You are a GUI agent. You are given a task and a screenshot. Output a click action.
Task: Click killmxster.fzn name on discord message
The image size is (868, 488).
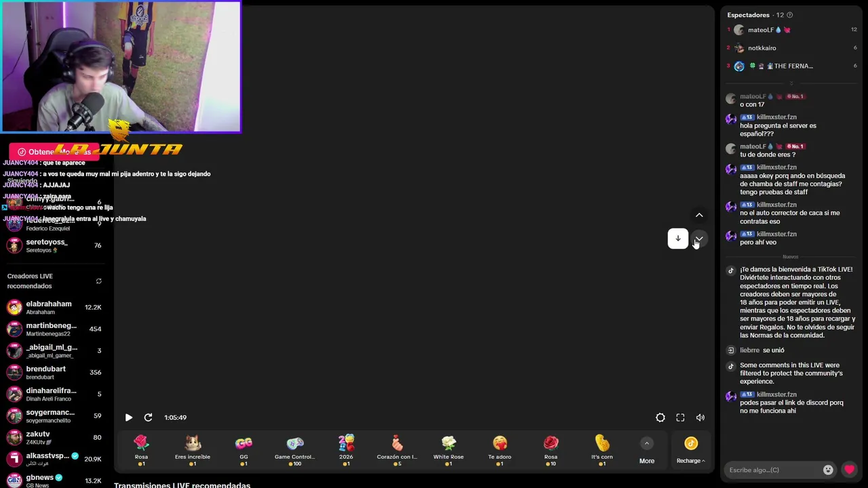(x=776, y=394)
